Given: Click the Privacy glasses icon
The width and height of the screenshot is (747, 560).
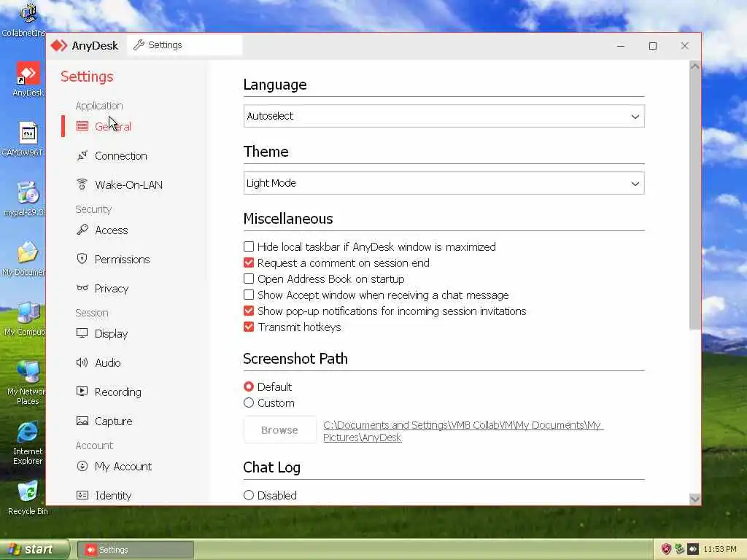Looking at the screenshot, I should coord(82,287).
